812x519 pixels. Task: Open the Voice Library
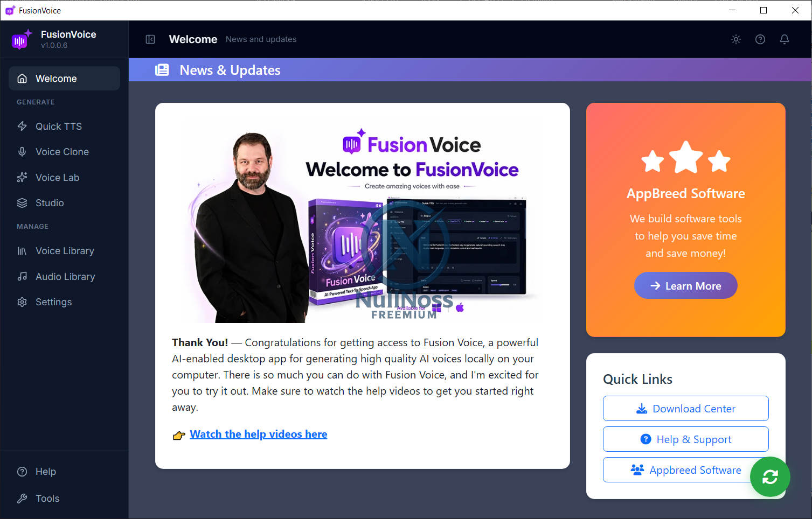pyautogui.click(x=64, y=251)
